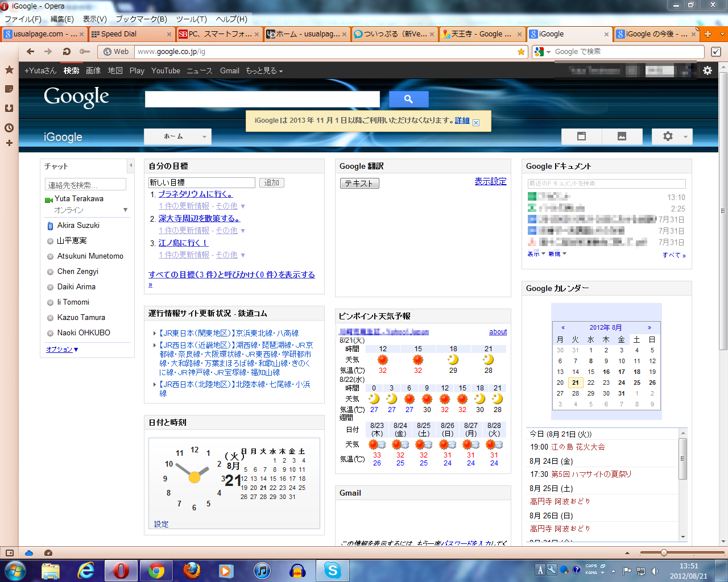The width and height of the screenshot is (728, 582).
Task: Open the Opera tab list dropdown arrow
Action: (x=722, y=34)
